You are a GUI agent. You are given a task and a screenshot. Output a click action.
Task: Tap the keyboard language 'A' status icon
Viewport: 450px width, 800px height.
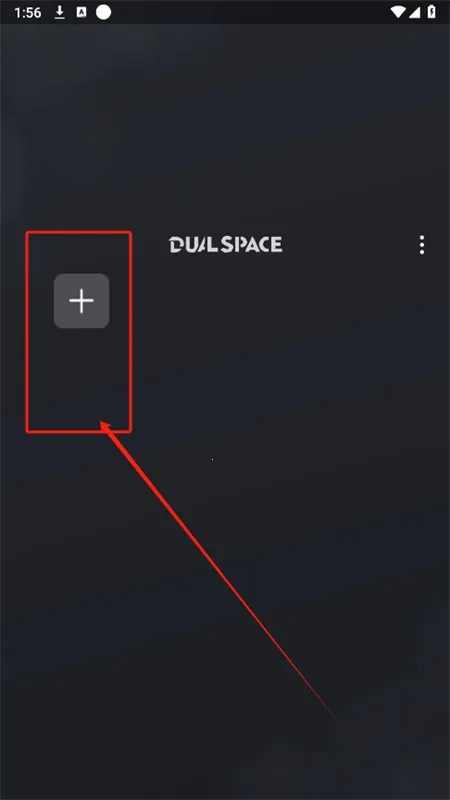click(x=81, y=13)
